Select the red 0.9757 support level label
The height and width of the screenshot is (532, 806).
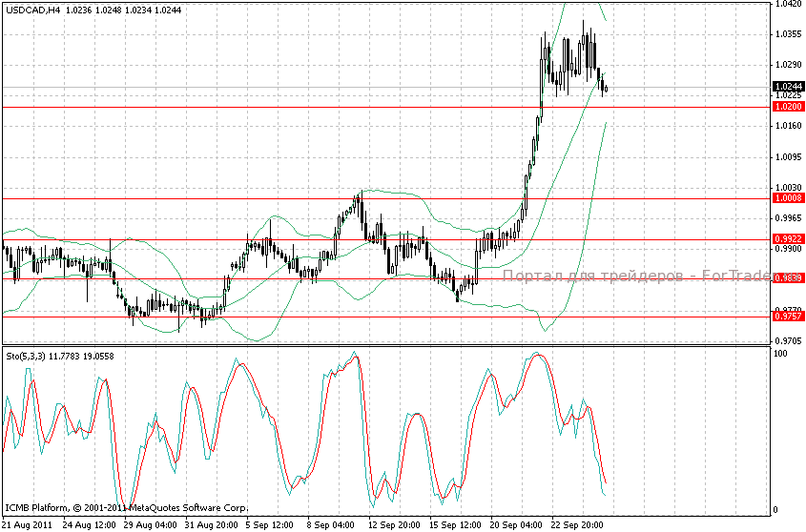(x=787, y=316)
